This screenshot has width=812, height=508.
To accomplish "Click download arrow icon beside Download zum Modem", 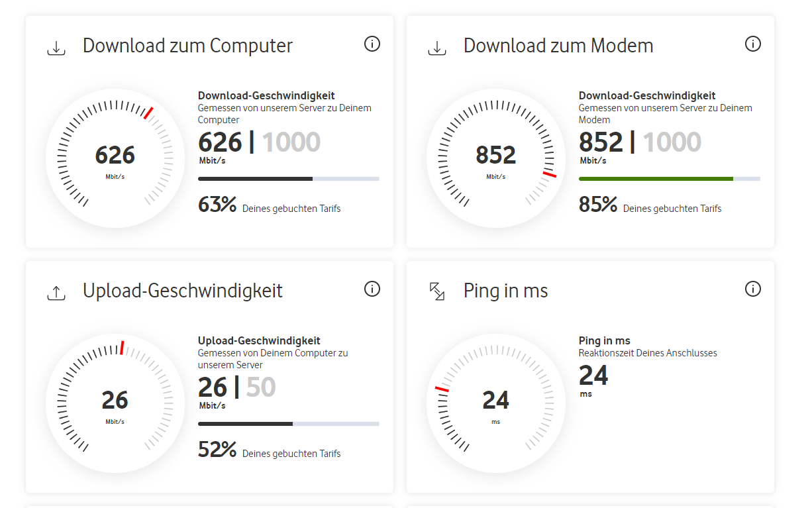I will tap(437, 48).
